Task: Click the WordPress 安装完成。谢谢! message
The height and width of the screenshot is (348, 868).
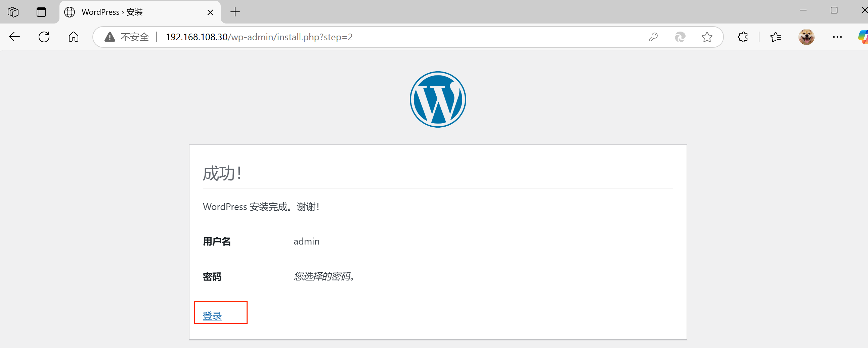Action: pos(261,207)
